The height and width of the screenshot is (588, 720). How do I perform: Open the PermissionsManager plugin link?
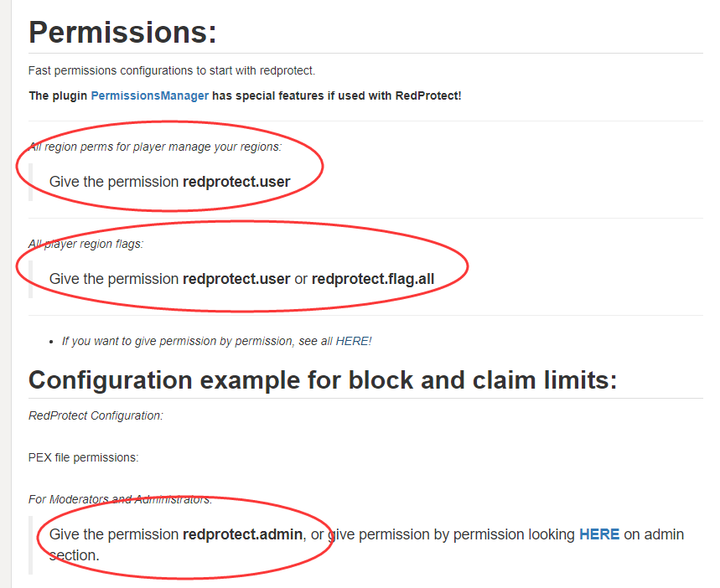pos(149,95)
